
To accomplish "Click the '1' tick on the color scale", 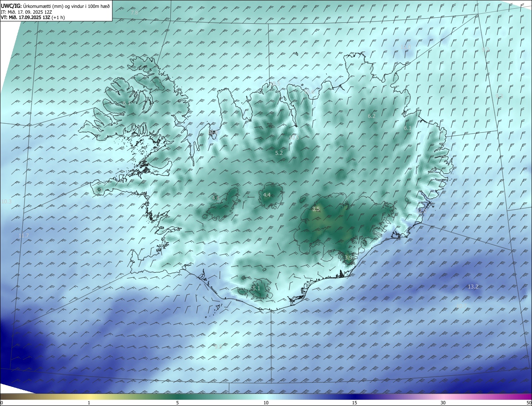I will [89, 403].
